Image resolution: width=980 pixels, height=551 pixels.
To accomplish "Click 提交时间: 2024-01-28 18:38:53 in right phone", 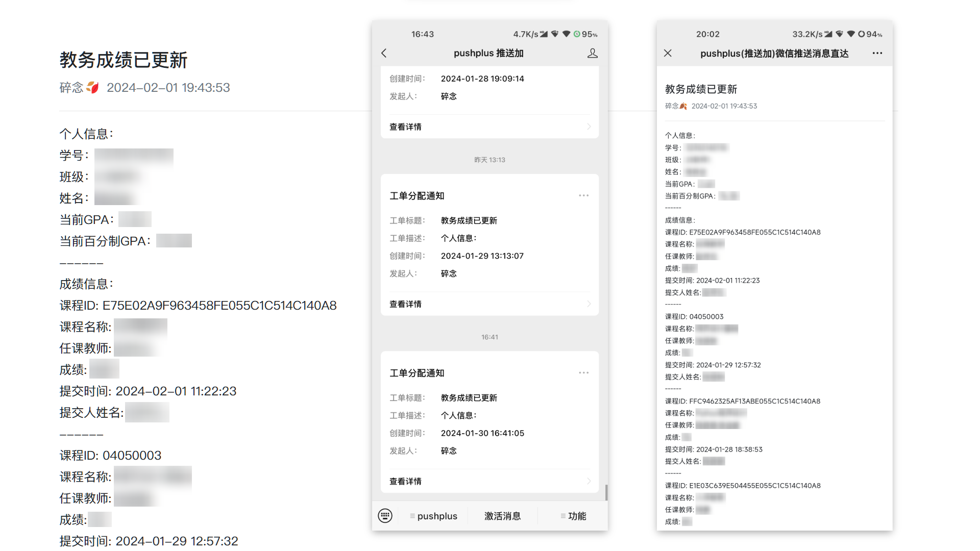I will coord(714,449).
